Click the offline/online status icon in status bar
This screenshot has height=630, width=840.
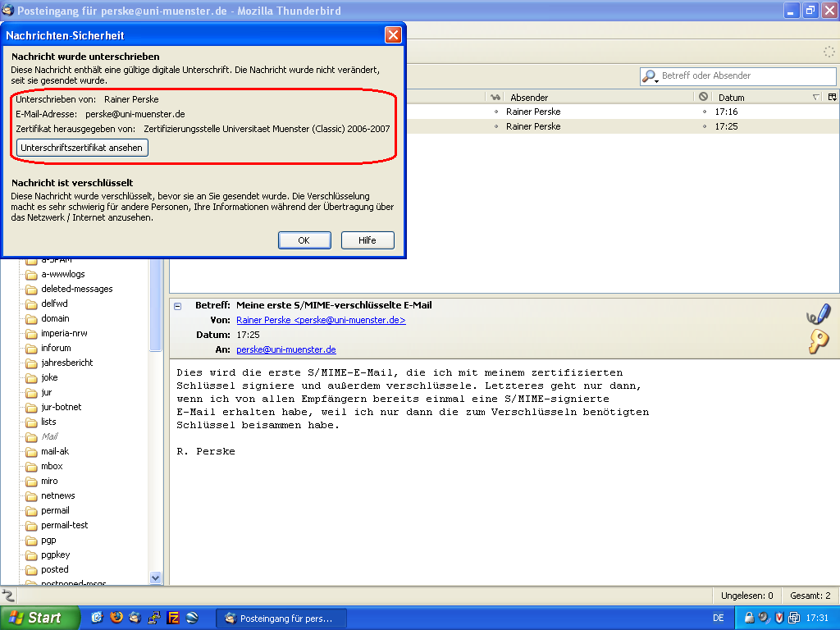9,596
